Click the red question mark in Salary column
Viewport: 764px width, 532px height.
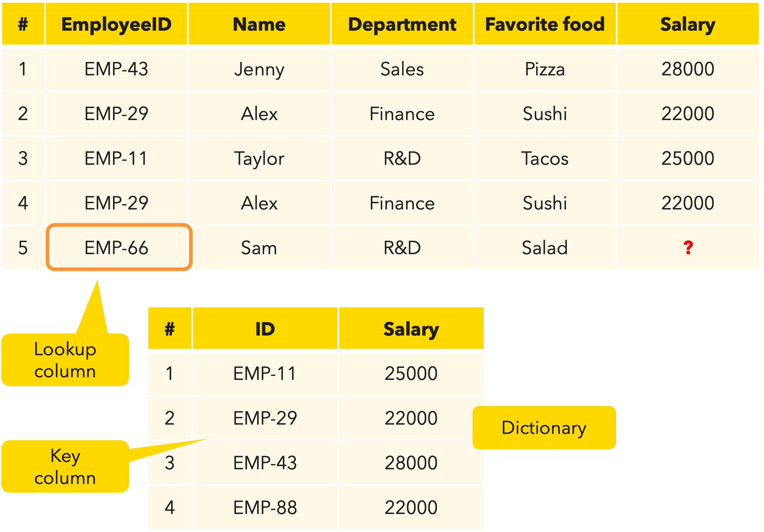(x=688, y=247)
